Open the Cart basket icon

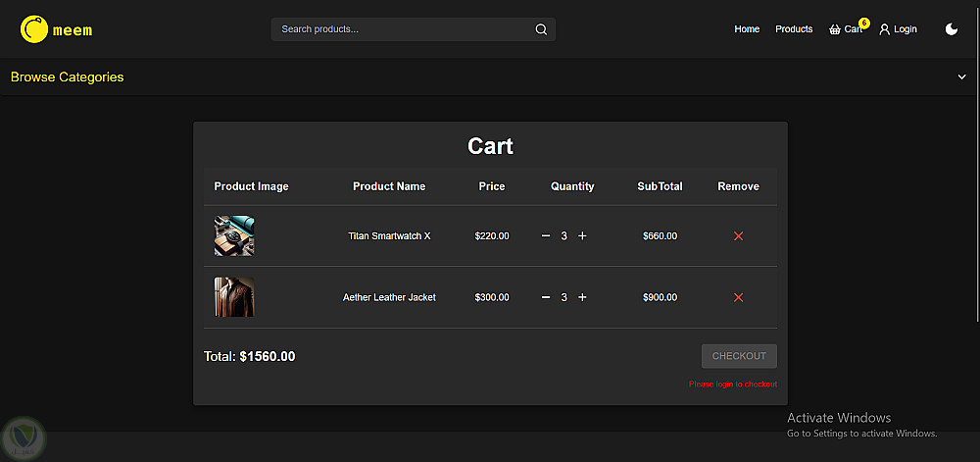pyautogui.click(x=835, y=29)
